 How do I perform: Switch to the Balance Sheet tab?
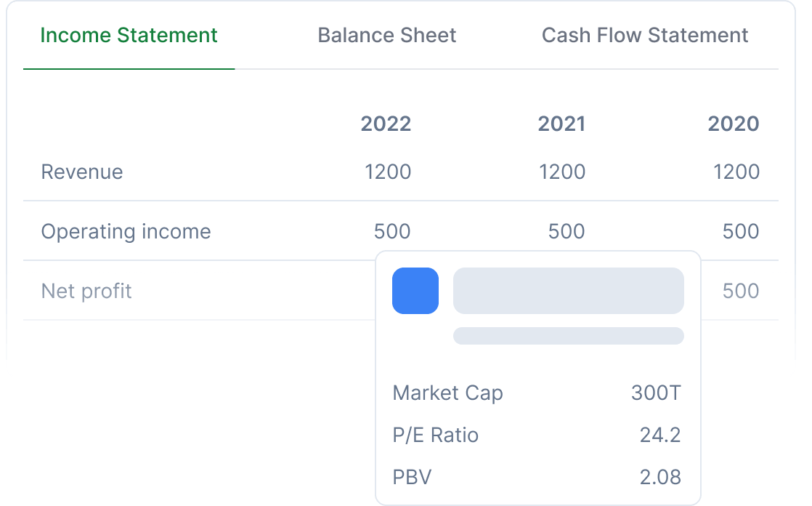click(x=387, y=36)
